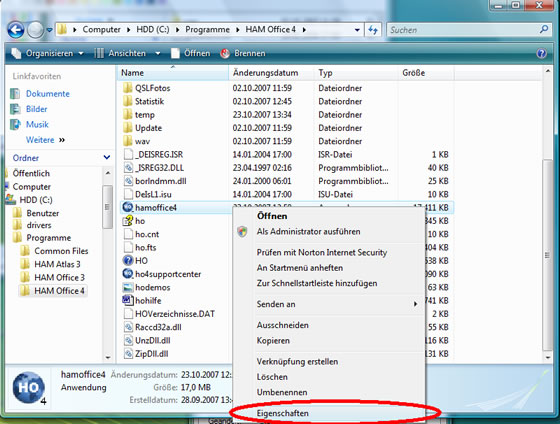Click the folder tree scrollbar thumb
Image resolution: width=560 pixels, height=424 pixels.
(107, 206)
